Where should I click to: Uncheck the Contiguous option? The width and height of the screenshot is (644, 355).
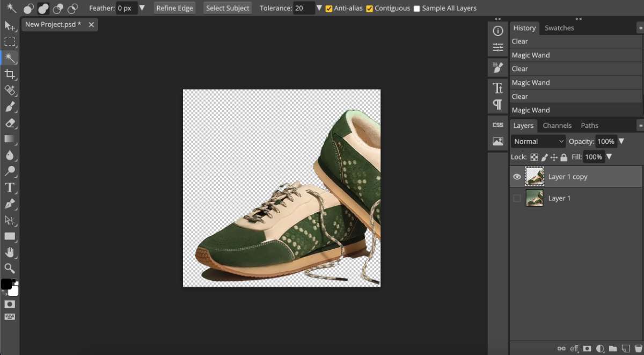click(369, 9)
